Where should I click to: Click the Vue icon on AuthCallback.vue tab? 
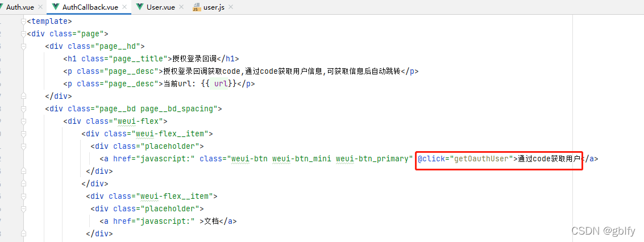click(56, 7)
